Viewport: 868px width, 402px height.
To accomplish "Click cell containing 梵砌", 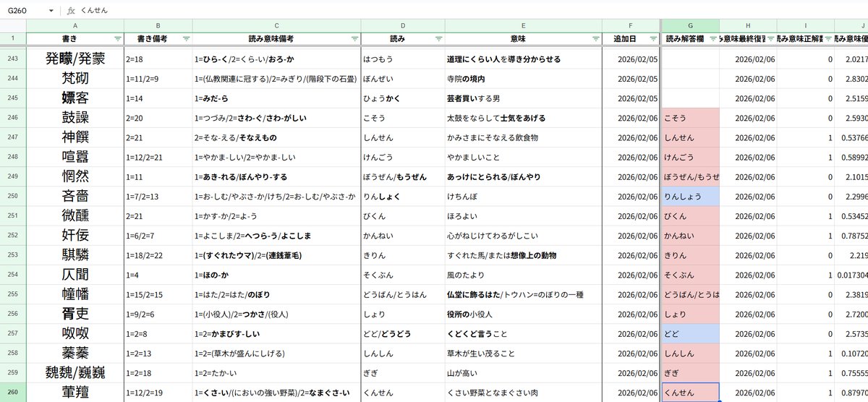I will [75, 79].
